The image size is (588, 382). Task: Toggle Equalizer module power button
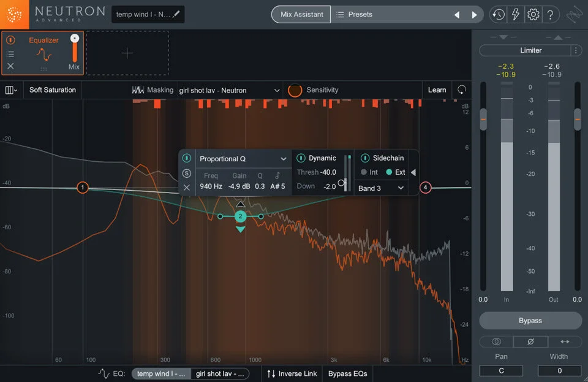click(10, 40)
